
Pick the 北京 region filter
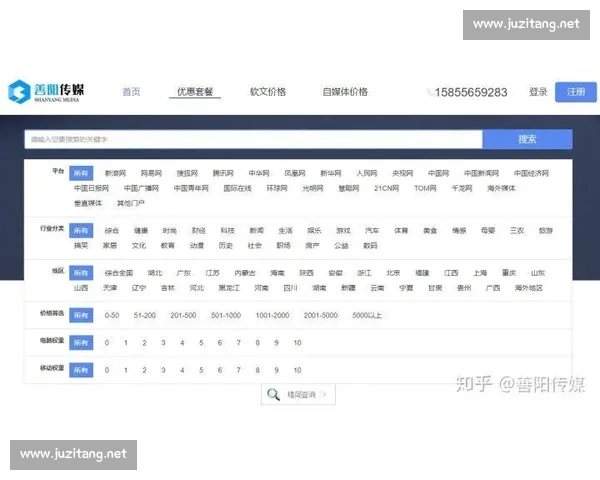pos(393,273)
